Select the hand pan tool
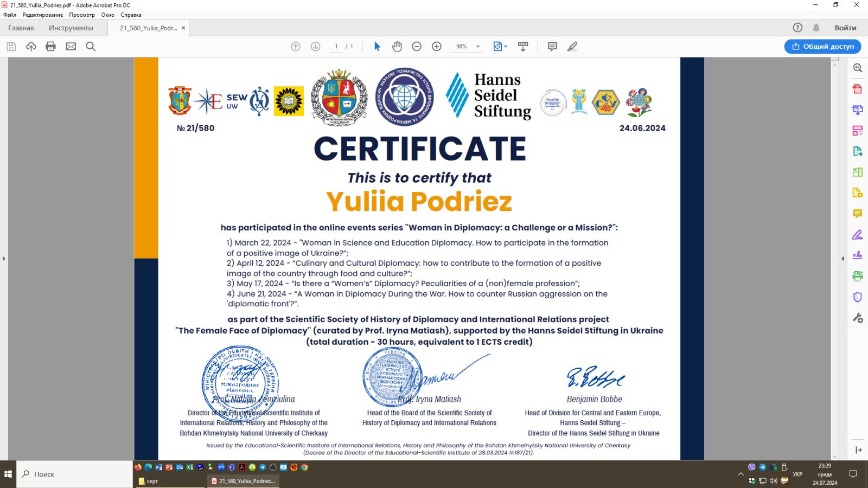Image resolution: width=868 pixels, height=488 pixels. point(397,47)
